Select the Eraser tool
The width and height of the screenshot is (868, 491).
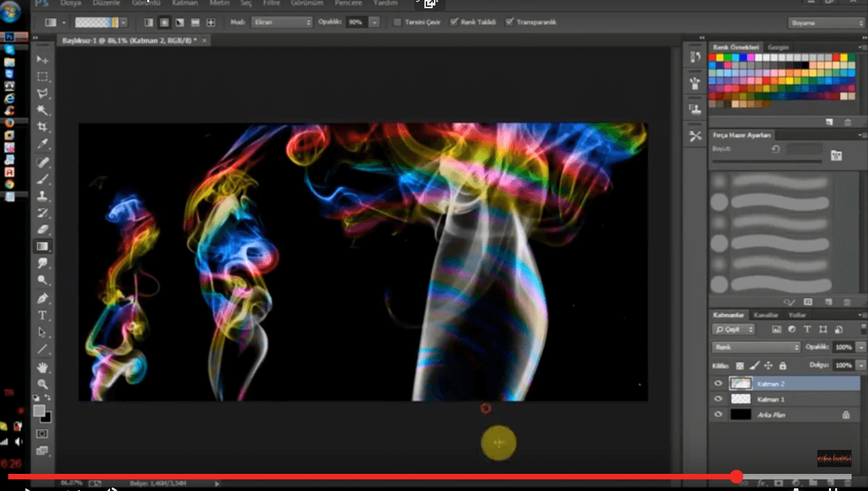coord(42,229)
